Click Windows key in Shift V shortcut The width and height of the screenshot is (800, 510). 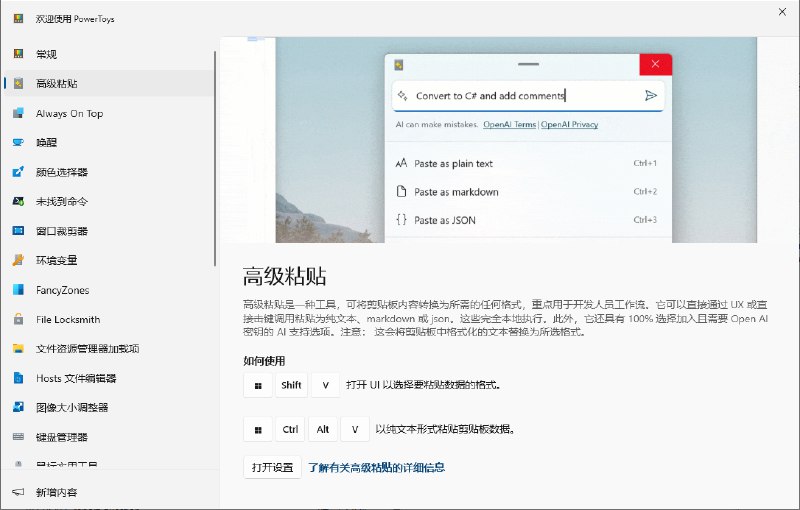(x=258, y=385)
